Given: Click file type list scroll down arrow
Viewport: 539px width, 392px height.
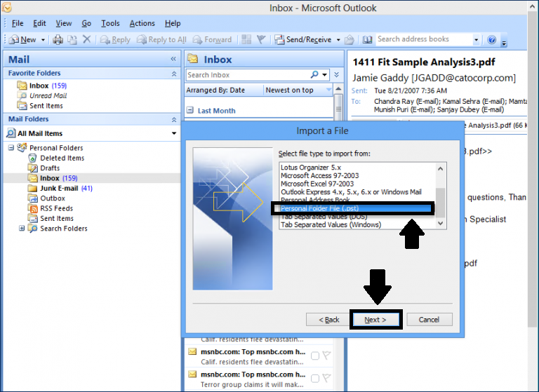Looking at the screenshot, I should [440, 223].
